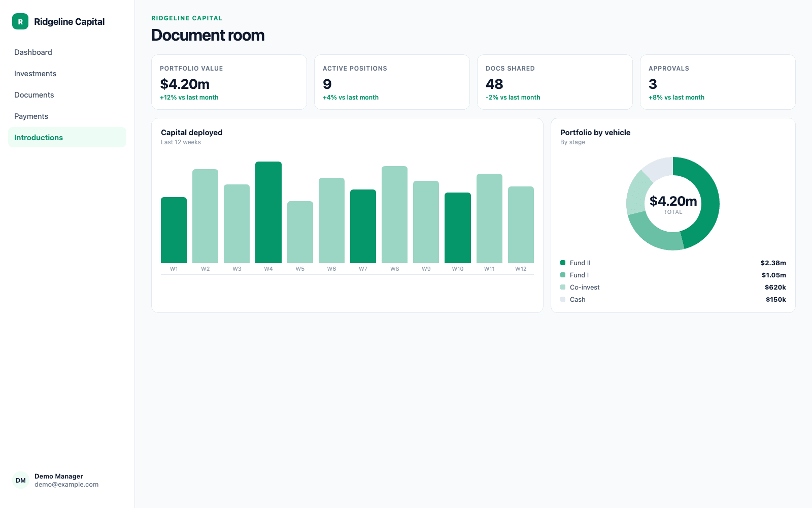Click the Last 12 weeks subtitle
The width and height of the screenshot is (812, 508).
181,142
